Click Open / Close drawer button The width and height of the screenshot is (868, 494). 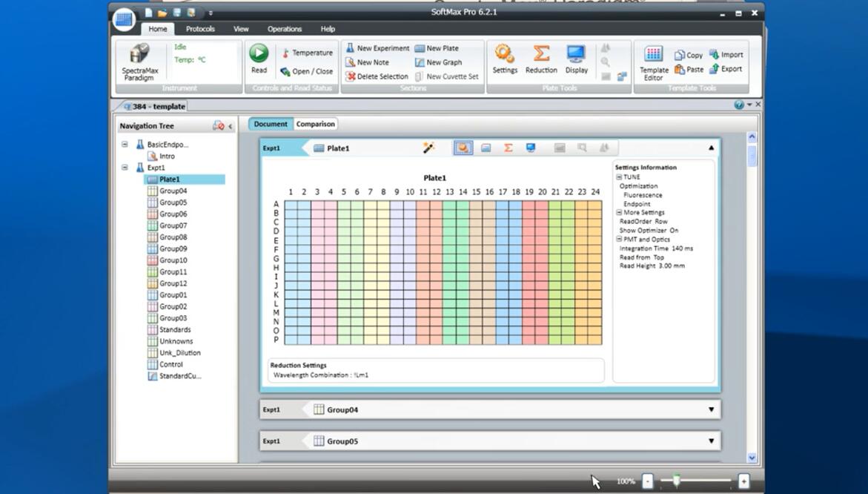click(307, 71)
